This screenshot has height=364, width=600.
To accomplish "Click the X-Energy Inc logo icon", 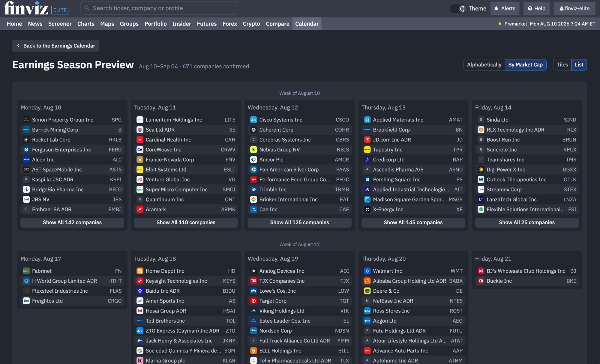I will point(367,210).
